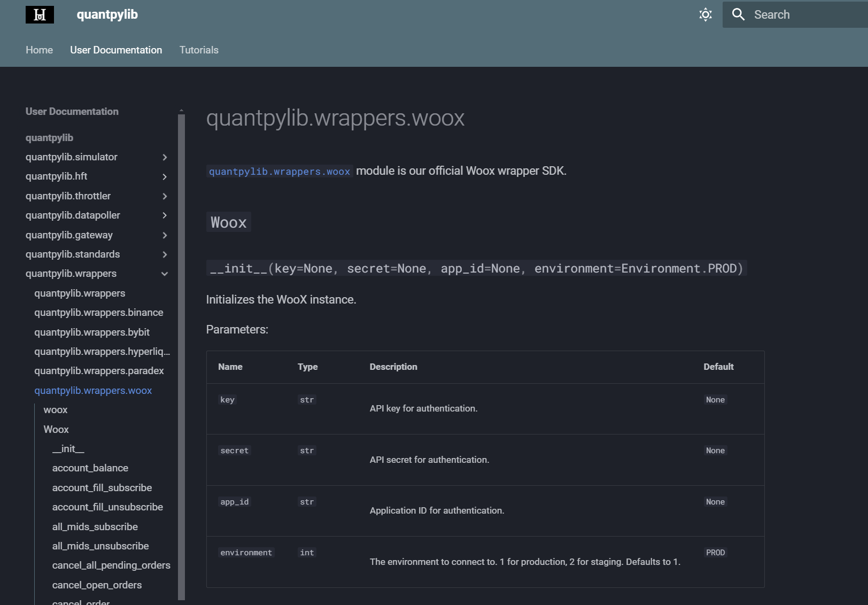Click the Description column header
Screen dimensions: 868x605
[393, 367]
